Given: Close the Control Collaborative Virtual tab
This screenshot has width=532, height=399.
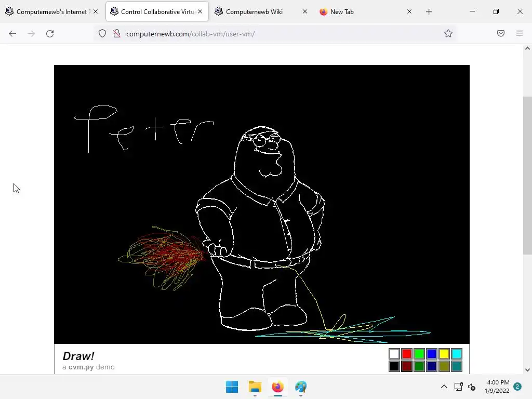Looking at the screenshot, I should [200, 11].
